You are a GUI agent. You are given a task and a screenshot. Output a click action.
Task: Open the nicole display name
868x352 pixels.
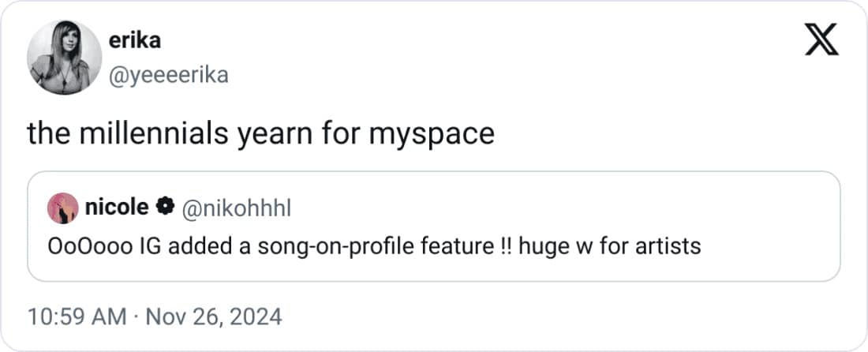116,208
